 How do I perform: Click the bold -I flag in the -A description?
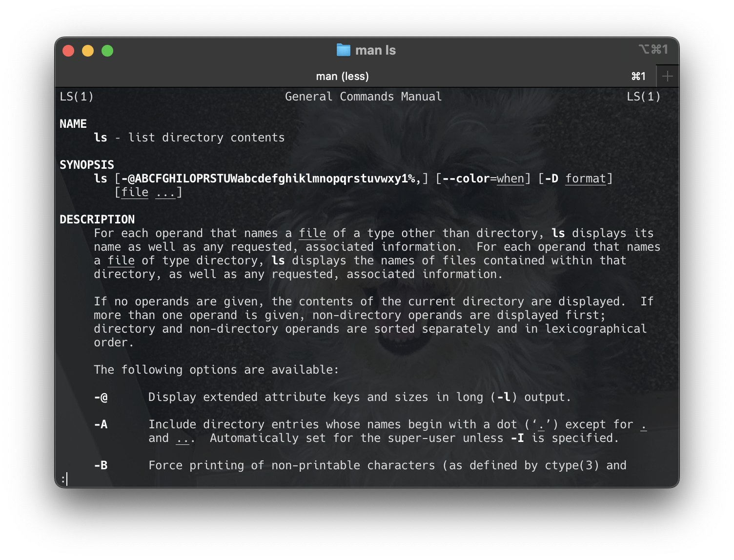coord(517,438)
